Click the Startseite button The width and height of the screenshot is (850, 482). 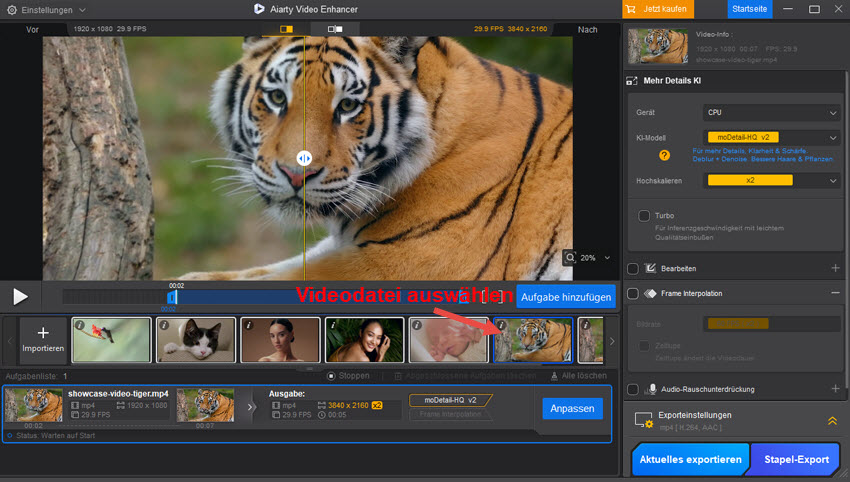(x=750, y=9)
